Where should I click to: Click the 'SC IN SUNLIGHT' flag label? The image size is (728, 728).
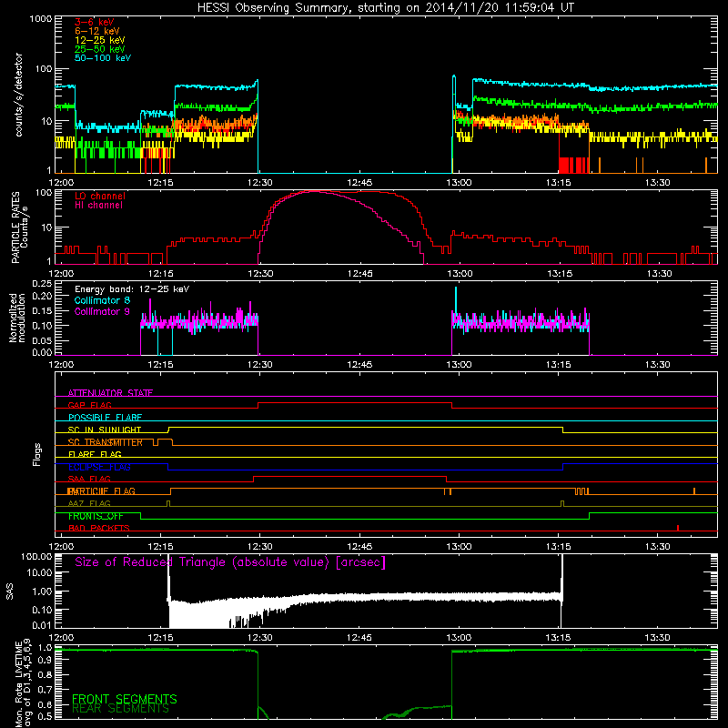pos(105,430)
